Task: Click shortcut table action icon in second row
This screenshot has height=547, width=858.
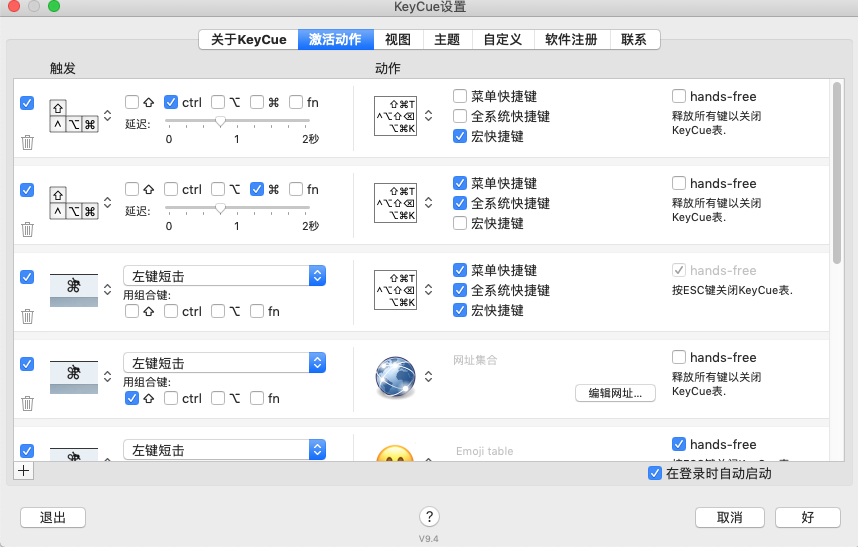Action: tap(396, 203)
